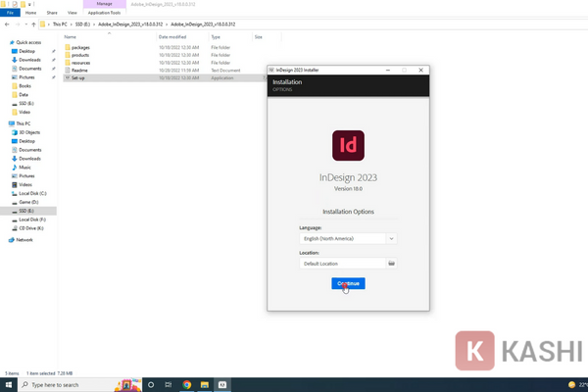Switch to the View ribbon tab
The height and width of the screenshot is (392, 588).
pos(73,13)
